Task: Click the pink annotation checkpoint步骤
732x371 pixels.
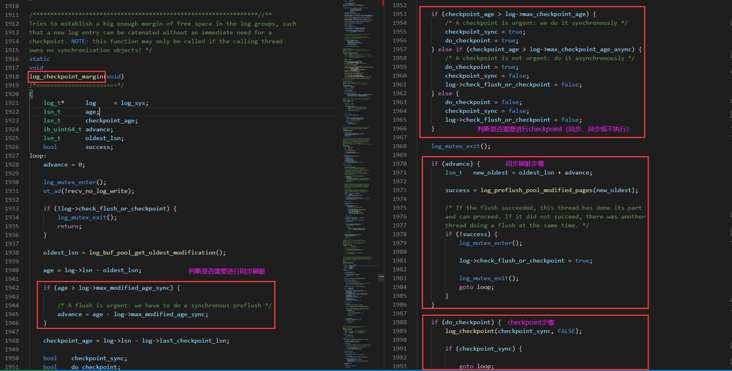Action: tap(531, 322)
